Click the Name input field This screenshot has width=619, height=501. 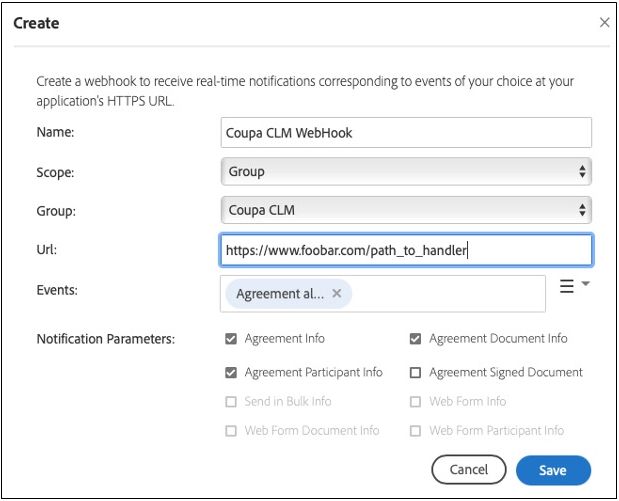(406, 133)
